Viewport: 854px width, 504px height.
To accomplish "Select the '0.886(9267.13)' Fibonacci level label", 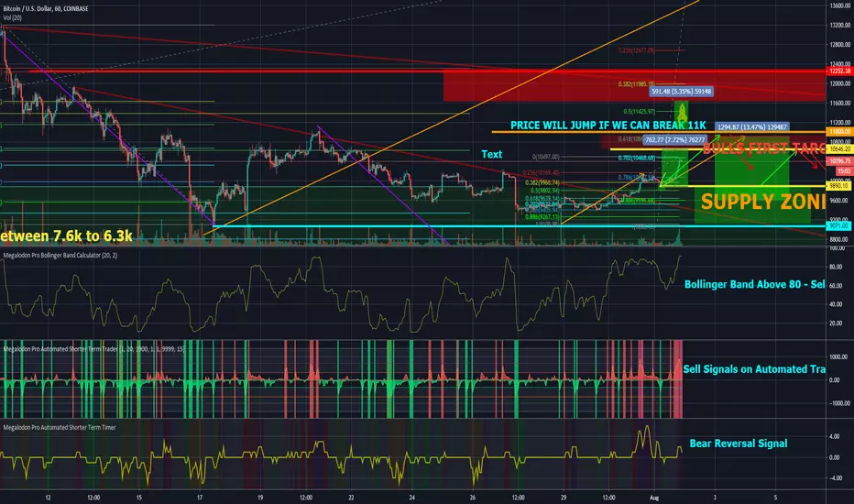I will (x=542, y=217).
